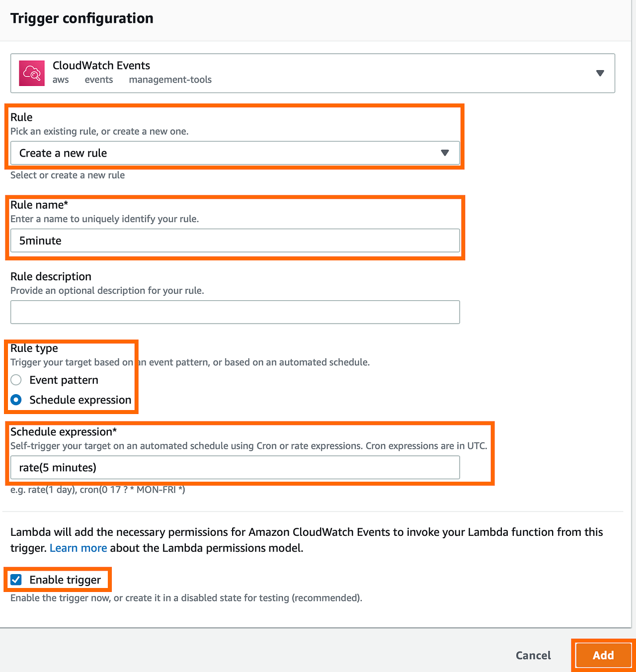Click the Add button

(603, 655)
